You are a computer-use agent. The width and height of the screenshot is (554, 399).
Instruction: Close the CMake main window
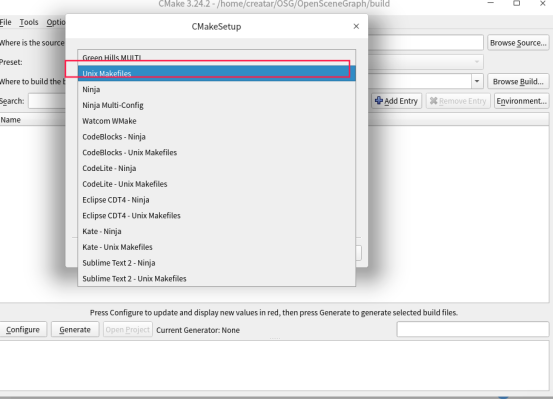(543, 3)
